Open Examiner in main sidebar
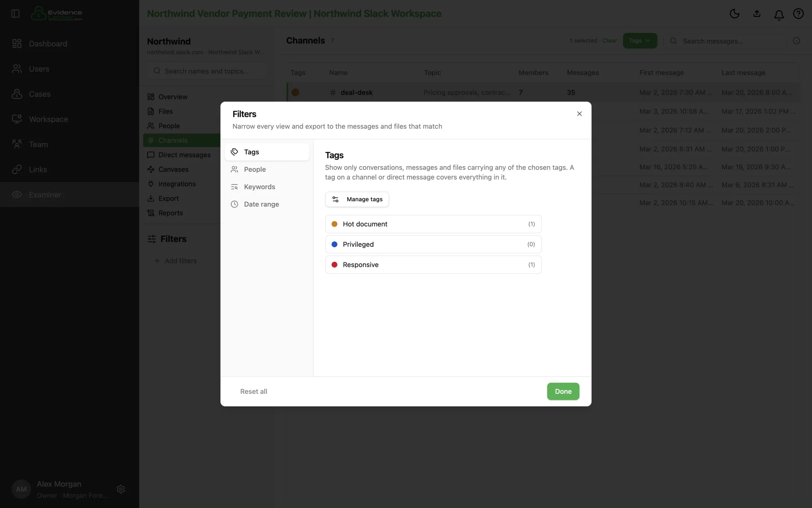 point(69,195)
